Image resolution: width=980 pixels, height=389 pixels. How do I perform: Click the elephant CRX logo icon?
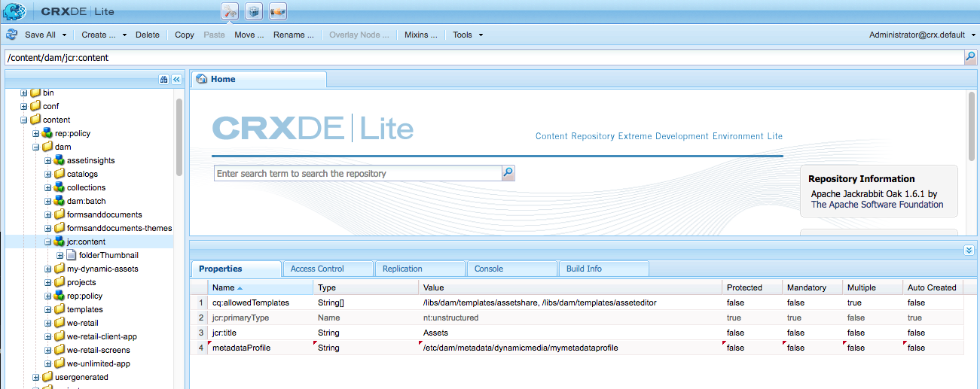tap(14, 11)
